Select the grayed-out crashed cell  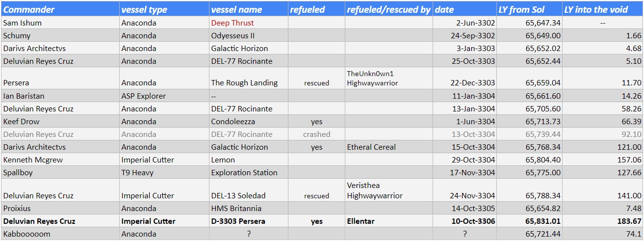tap(316, 134)
